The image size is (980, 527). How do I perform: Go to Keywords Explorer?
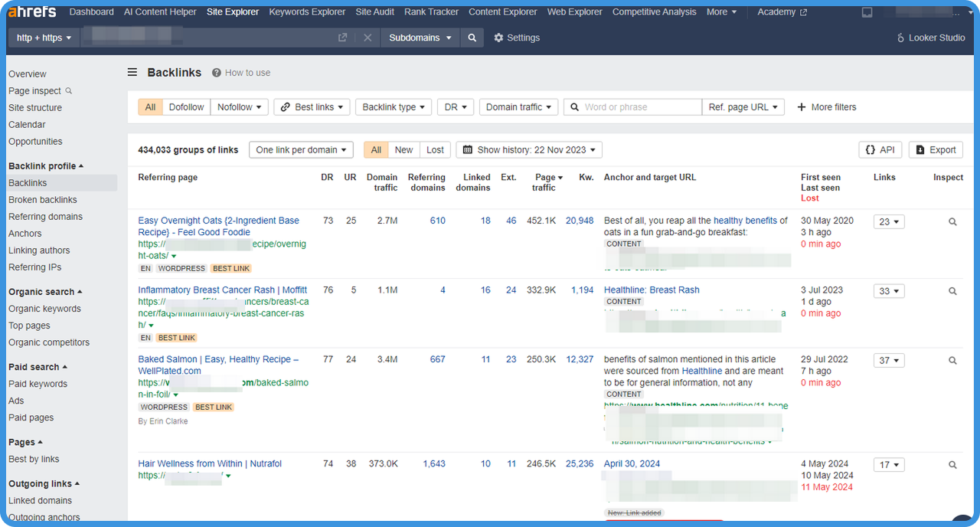(x=307, y=12)
